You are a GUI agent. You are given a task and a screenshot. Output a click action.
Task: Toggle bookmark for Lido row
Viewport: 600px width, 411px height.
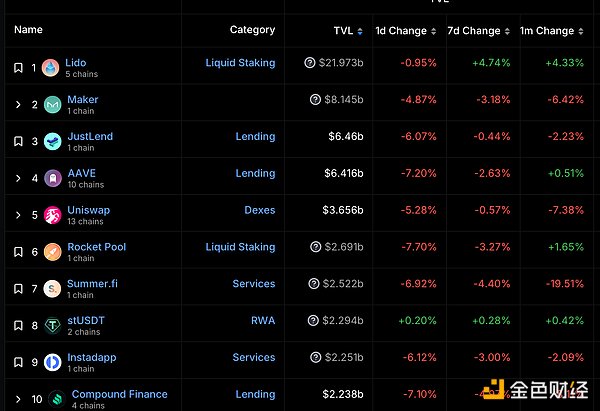(x=18, y=68)
